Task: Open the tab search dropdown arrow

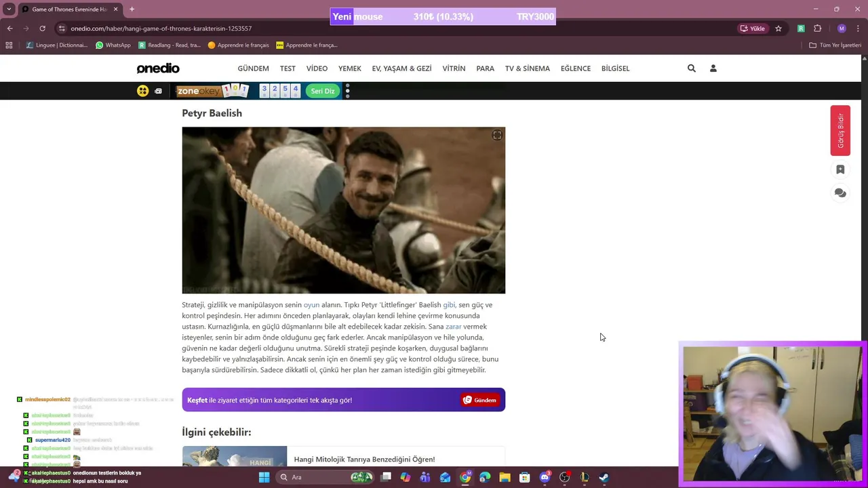Action: point(9,9)
